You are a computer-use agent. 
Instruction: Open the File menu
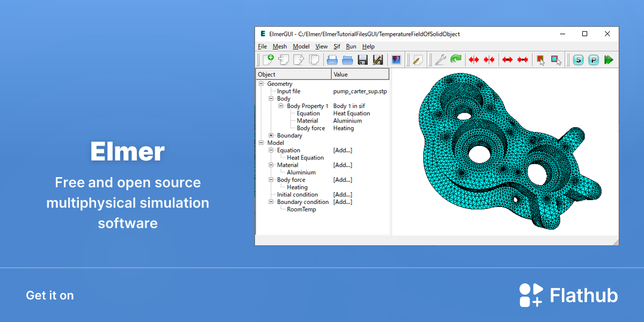(x=262, y=47)
